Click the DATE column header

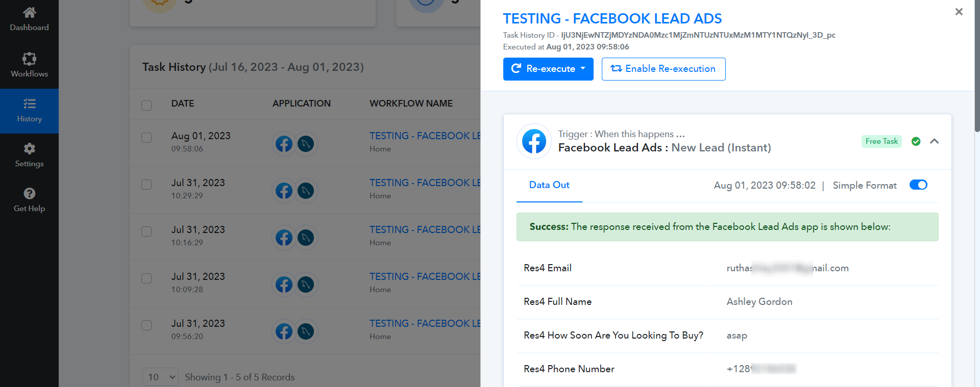pos(183,104)
